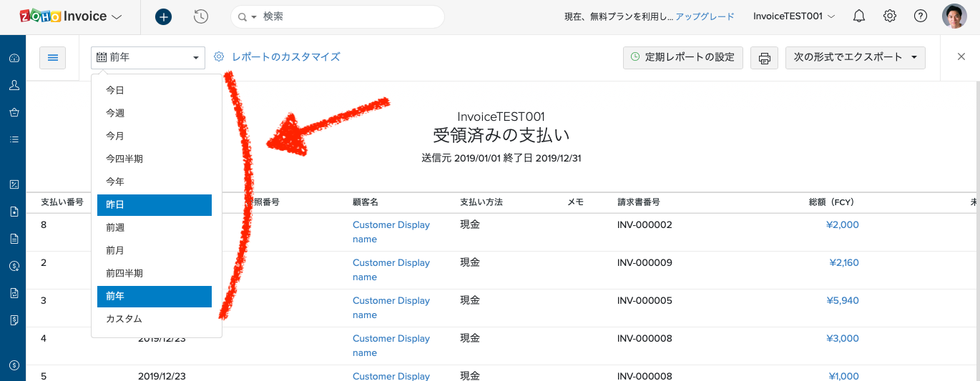The width and height of the screenshot is (980, 381).
Task: Open the user profile avatar
Action: pos(954,16)
